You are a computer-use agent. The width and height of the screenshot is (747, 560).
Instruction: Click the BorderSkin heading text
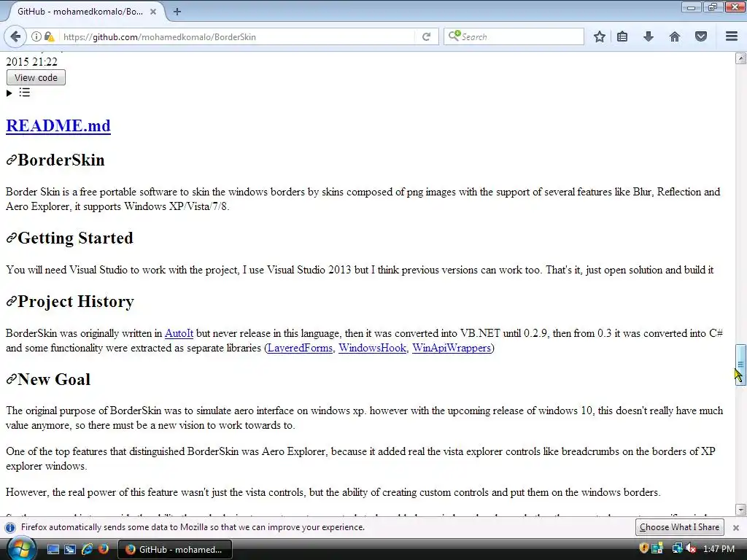pyautogui.click(x=61, y=160)
